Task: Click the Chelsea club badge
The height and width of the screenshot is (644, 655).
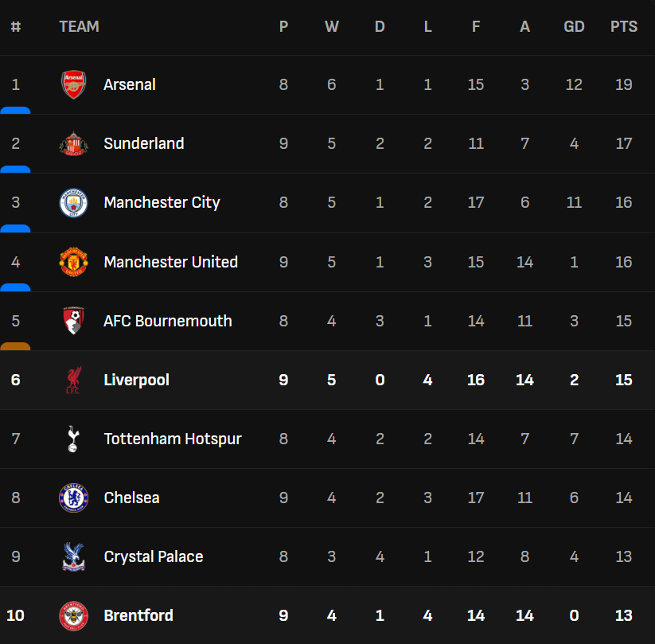Action: click(73, 498)
